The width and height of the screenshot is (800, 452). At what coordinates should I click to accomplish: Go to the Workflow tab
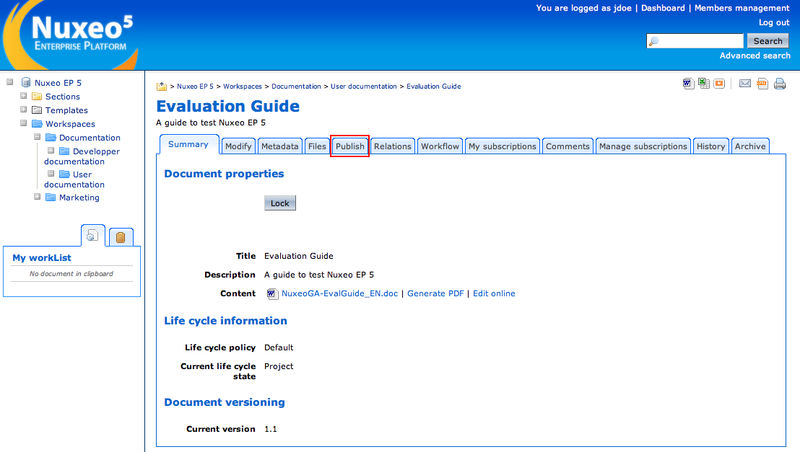(440, 146)
